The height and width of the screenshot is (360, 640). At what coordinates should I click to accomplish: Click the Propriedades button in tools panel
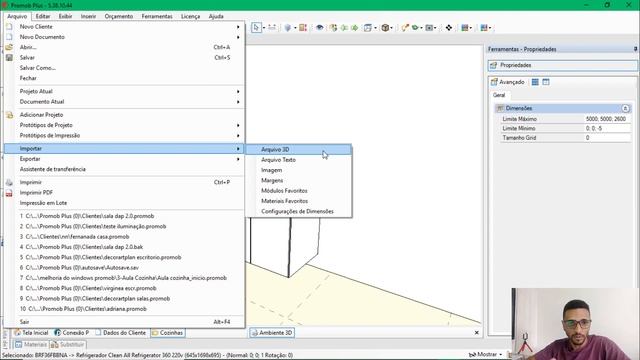click(x=562, y=65)
